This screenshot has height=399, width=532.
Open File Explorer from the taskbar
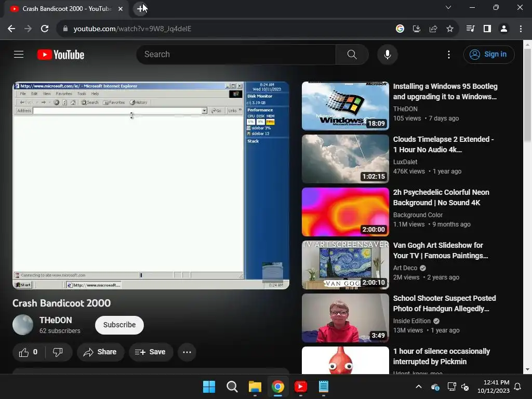click(255, 387)
